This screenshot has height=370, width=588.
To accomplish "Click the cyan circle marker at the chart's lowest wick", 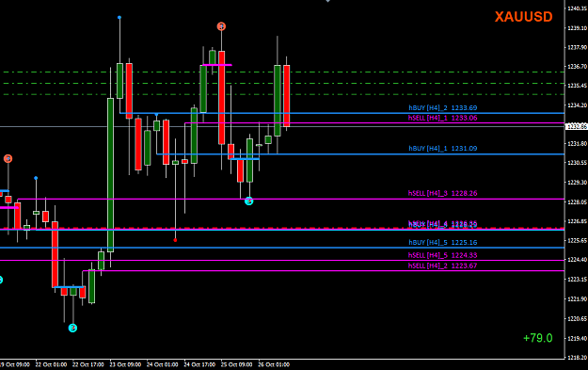I will [x=72, y=328].
